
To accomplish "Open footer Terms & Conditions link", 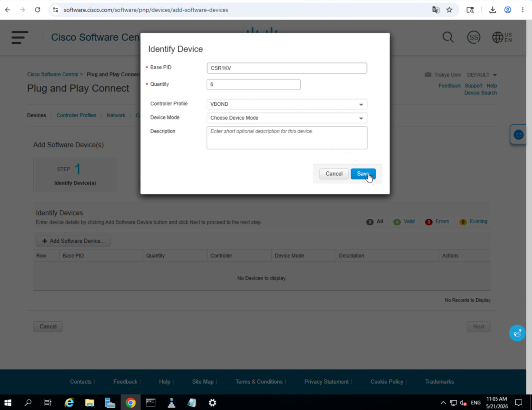I will click(259, 382).
